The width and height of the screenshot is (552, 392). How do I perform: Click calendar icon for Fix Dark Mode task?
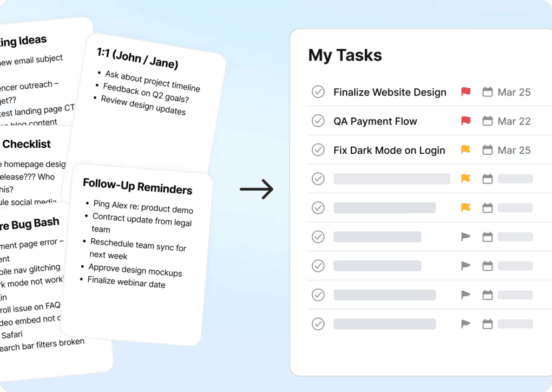[488, 150]
